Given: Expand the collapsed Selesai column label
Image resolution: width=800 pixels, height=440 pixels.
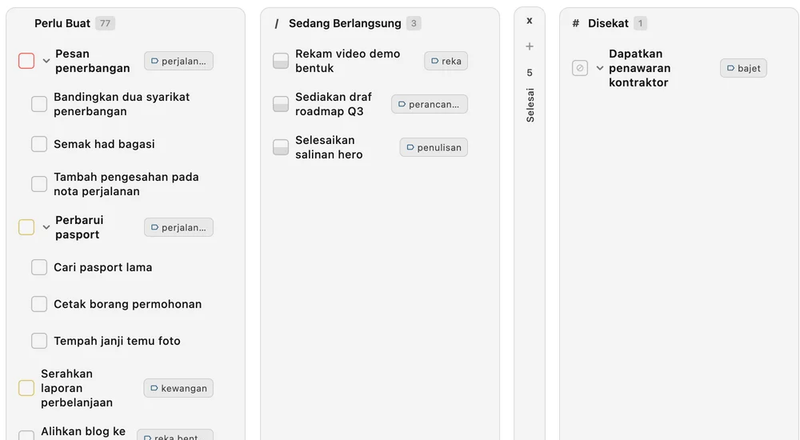Looking at the screenshot, I should [530, 105].
